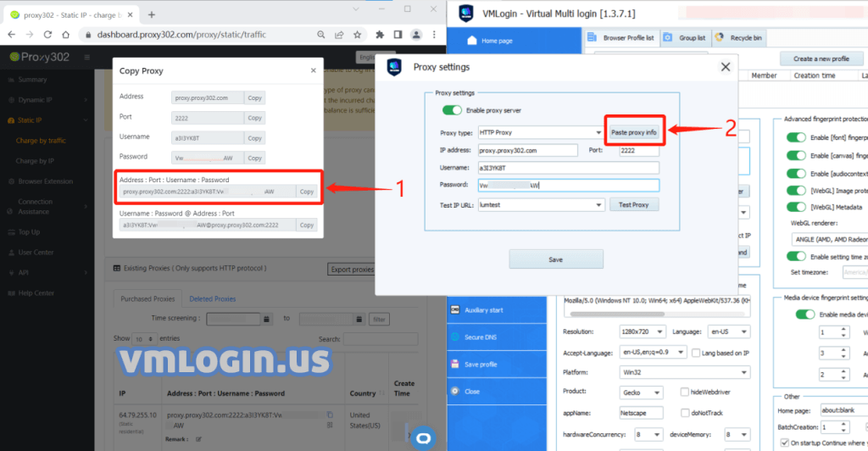
Task: Open the Resolution 1280x720 dropdown
Action: (x=642, y=331)
